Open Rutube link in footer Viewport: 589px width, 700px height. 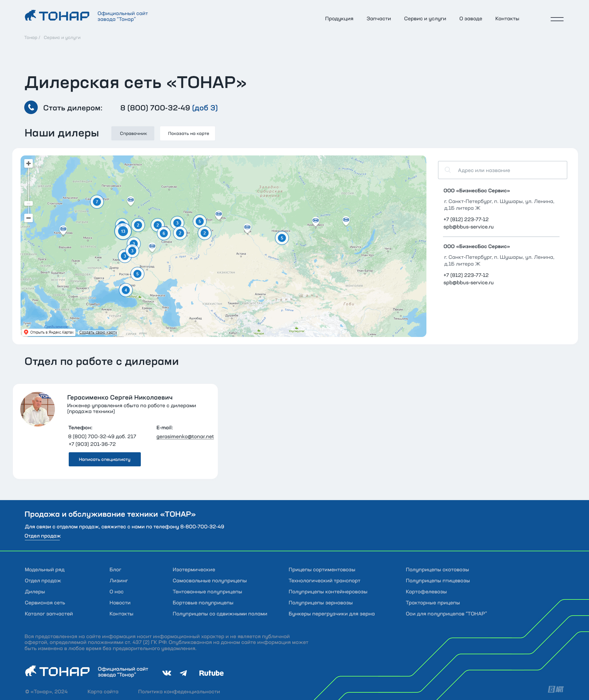pyautogui.click(x=211, y=673)
